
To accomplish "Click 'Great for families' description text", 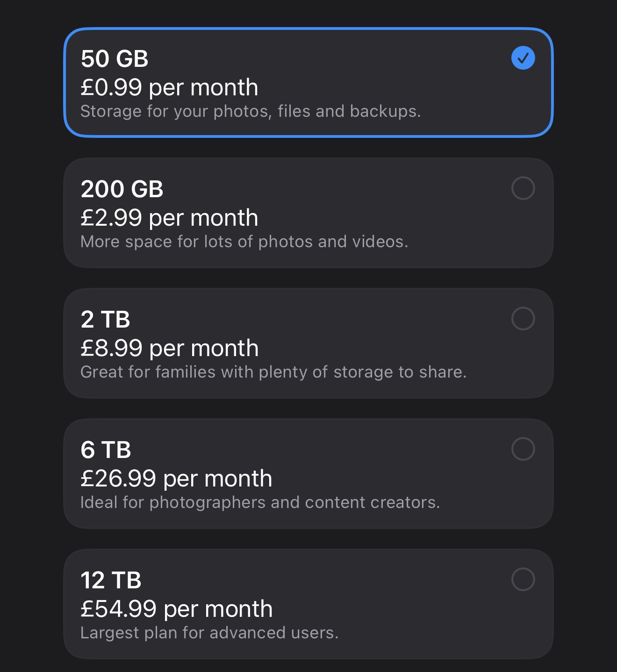I will pyautogui.click(x=273, y=372).
